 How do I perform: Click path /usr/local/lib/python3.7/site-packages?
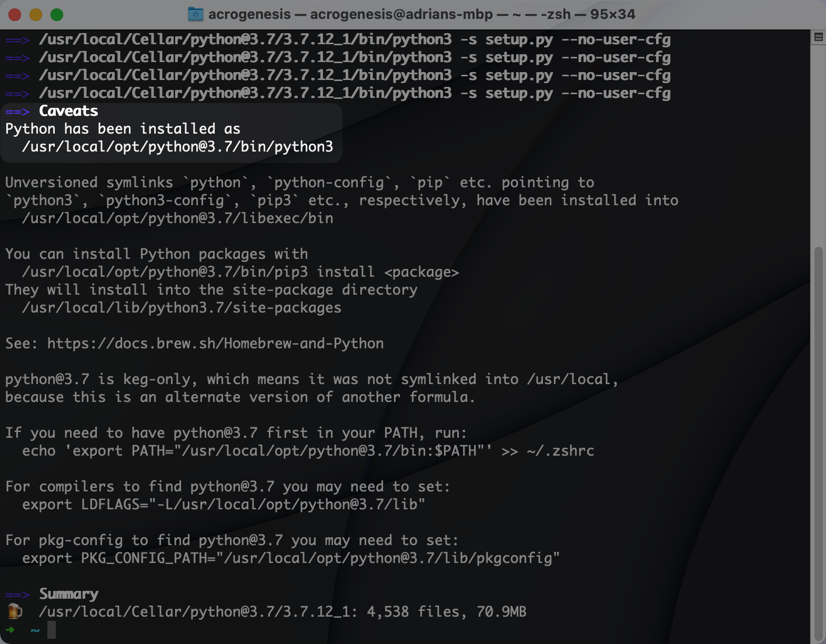click(182, 308)
